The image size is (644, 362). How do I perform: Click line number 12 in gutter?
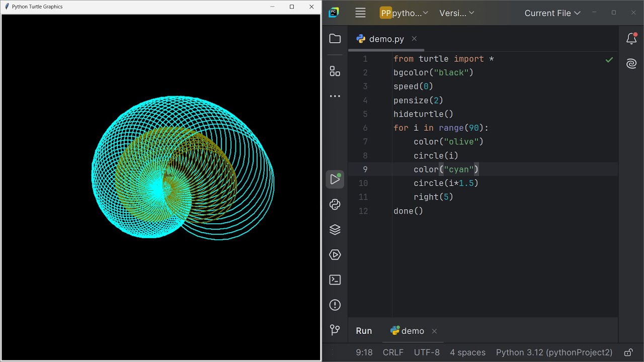coord(363,211)
